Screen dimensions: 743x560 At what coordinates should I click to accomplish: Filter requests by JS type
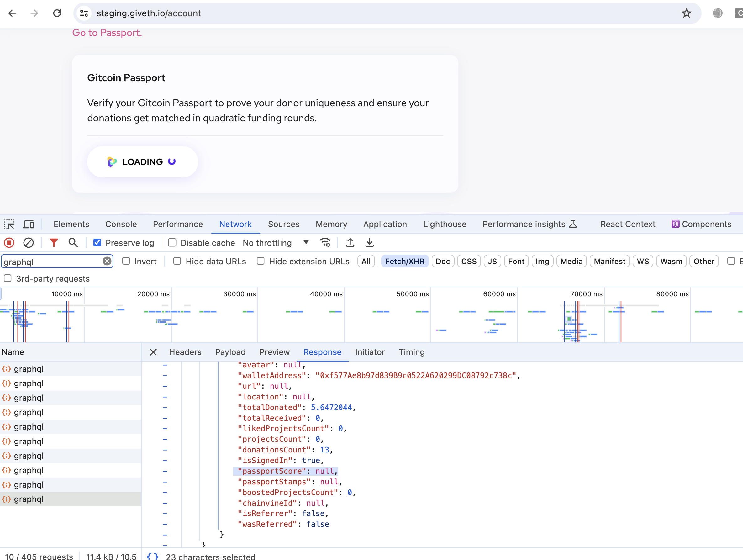point(492,261)
